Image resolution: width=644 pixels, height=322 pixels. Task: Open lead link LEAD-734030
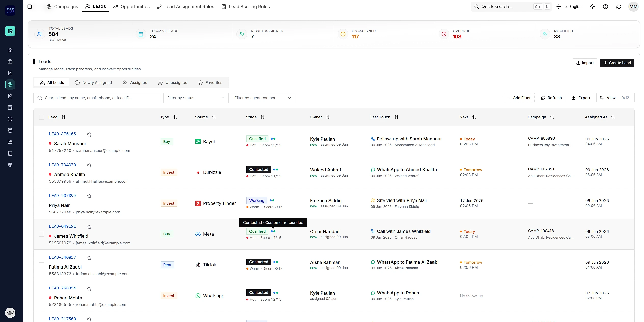pyautogui.click(x=62, y=165)
